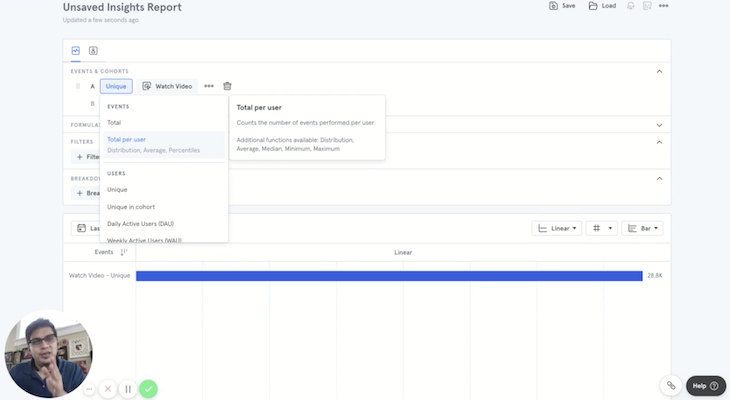Viewport: 730px width, 400px height.
Task: Click the Save report icon
Action: pyautogui.click(x=553, y=6)
